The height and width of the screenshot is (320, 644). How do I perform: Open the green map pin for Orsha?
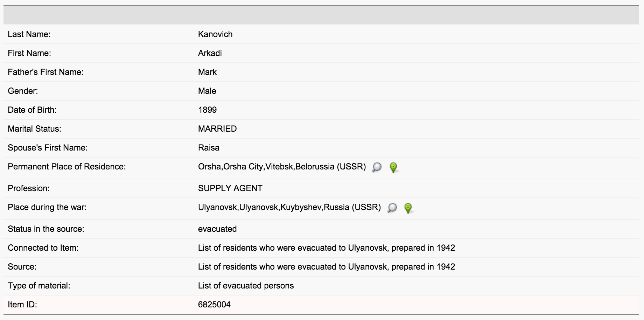pos(393,168)
